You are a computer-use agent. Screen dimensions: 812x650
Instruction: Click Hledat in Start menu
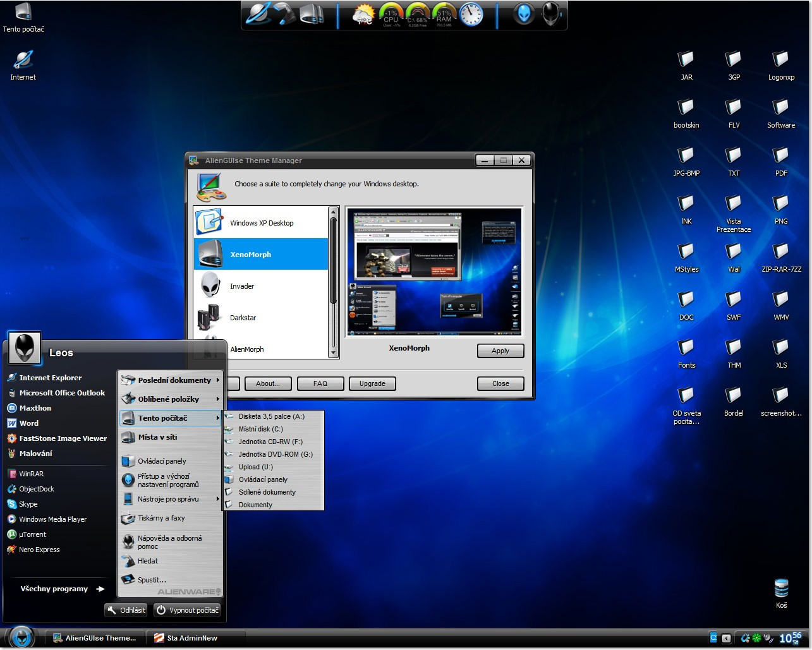point(171,561)
